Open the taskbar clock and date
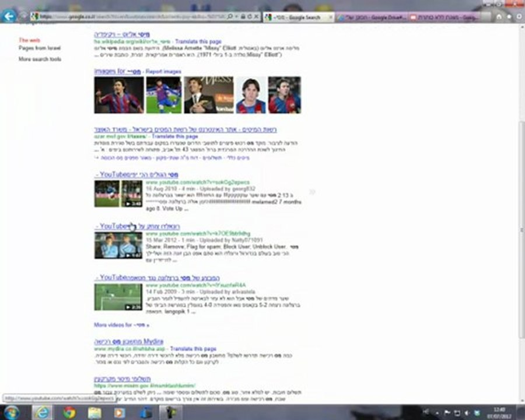The height and width of the screenshot is (420, 525). click(499, 413)
